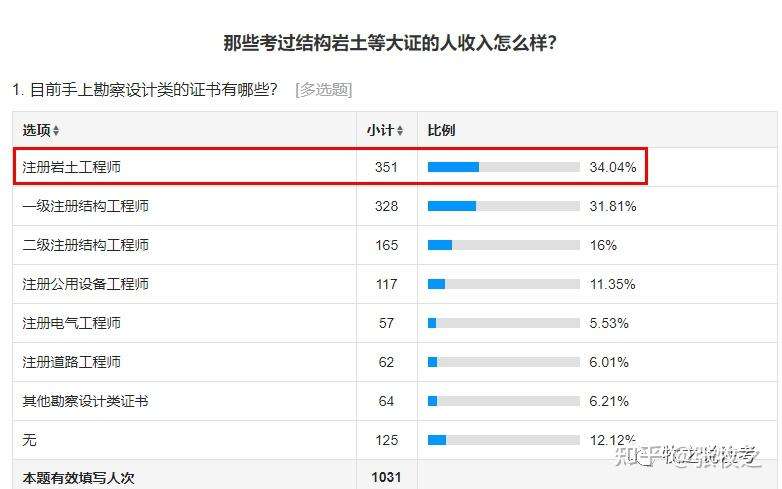The image size is (782, 489).
Task: Click the count 351 cell
Action: [386, 167]
